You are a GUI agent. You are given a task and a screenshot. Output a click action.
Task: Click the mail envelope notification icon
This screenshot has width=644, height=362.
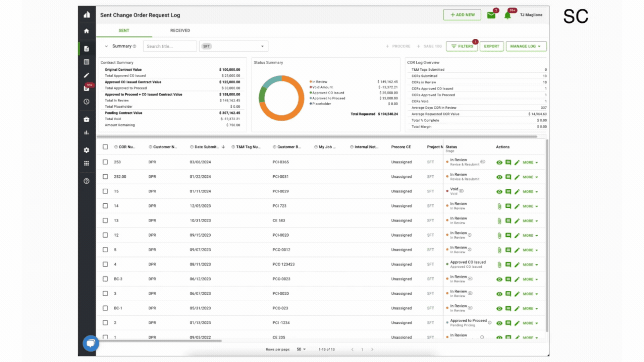pos(491,15)
